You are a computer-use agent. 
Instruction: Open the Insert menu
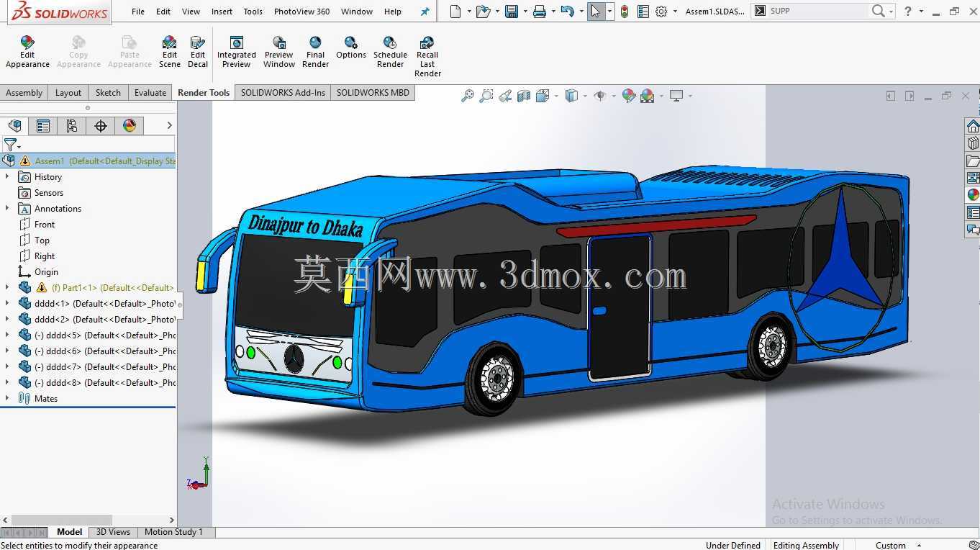tap(222, 12)
